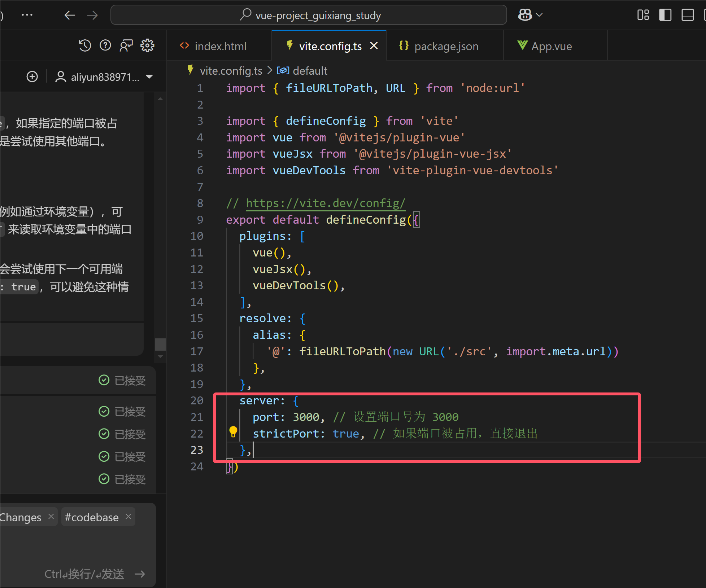Click the help question mark icon
The height and width of the screenshot is (588, 706).
[105, 45]
